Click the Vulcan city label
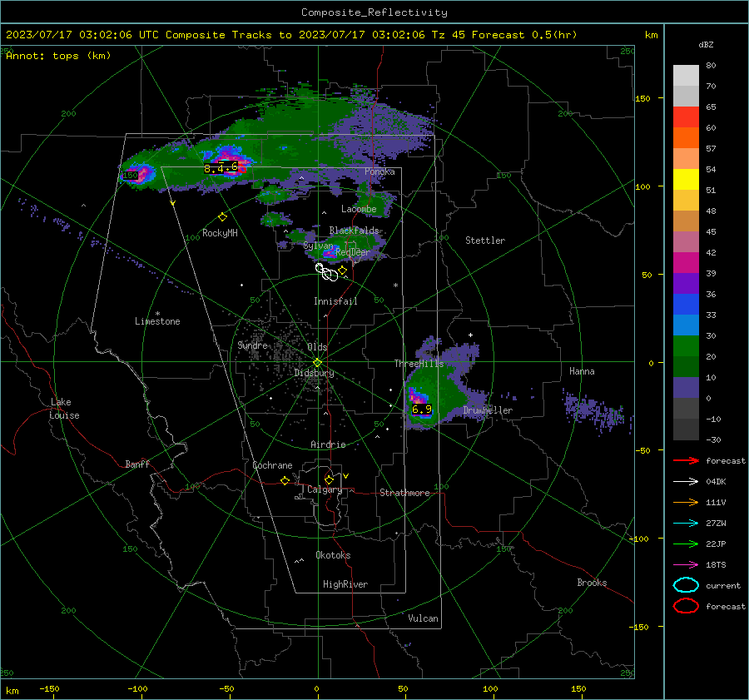The width and height of the screenshot is (749, 700). point(423,618)
